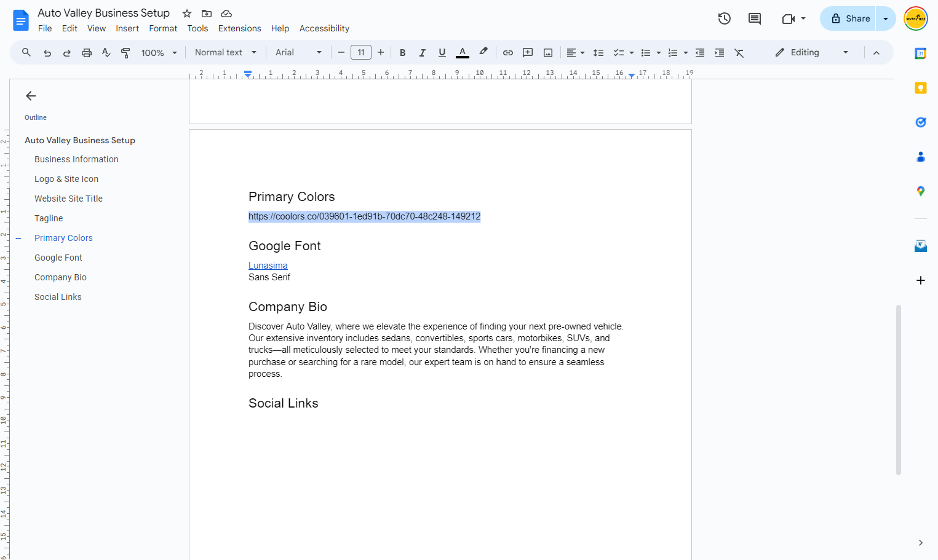
Task: Insert a link using toolbar icon
Action: pos(508,53)
